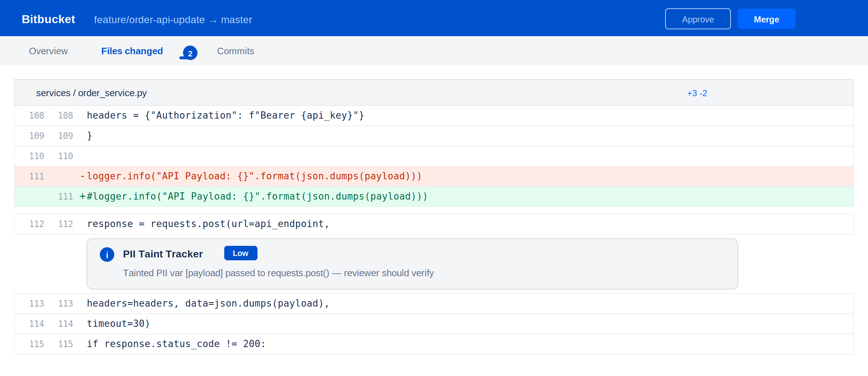This screenshot has height=376, width=868.
Task: Click the requests.post response line
Action: pos(208,224)
